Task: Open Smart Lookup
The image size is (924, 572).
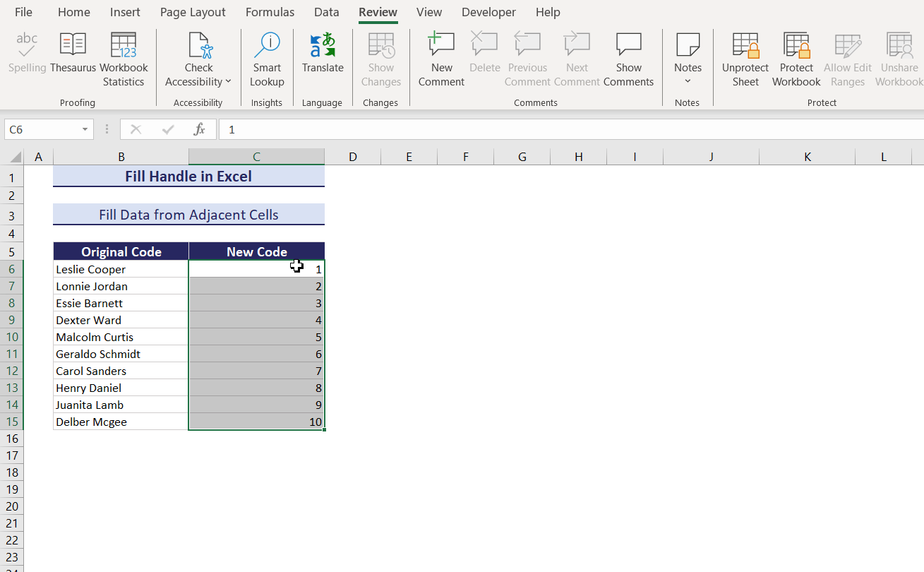Action: (267, 56)
